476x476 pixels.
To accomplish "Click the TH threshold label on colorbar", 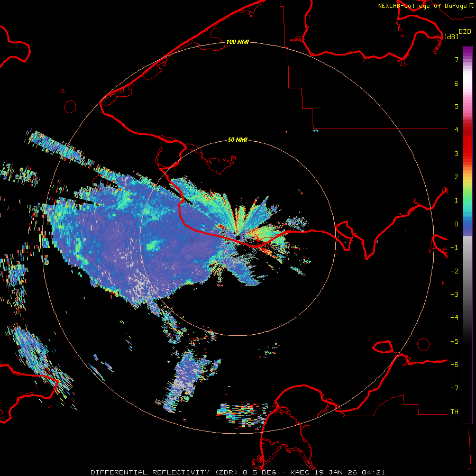I will (x=454, y=412).
